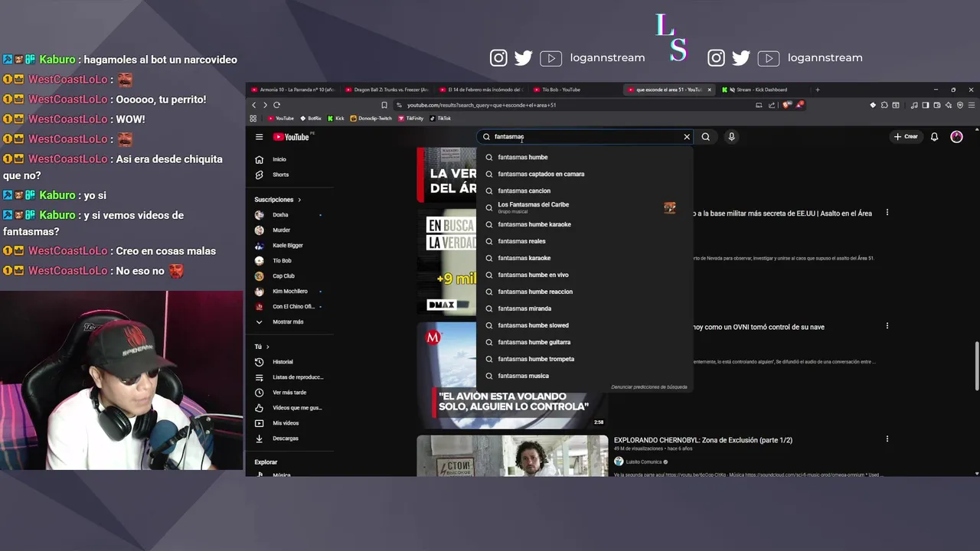Switch to the Dragon Ball Z browser tab
The width and height of the screenshot is (980, 551).
click(x=387, y=90)
